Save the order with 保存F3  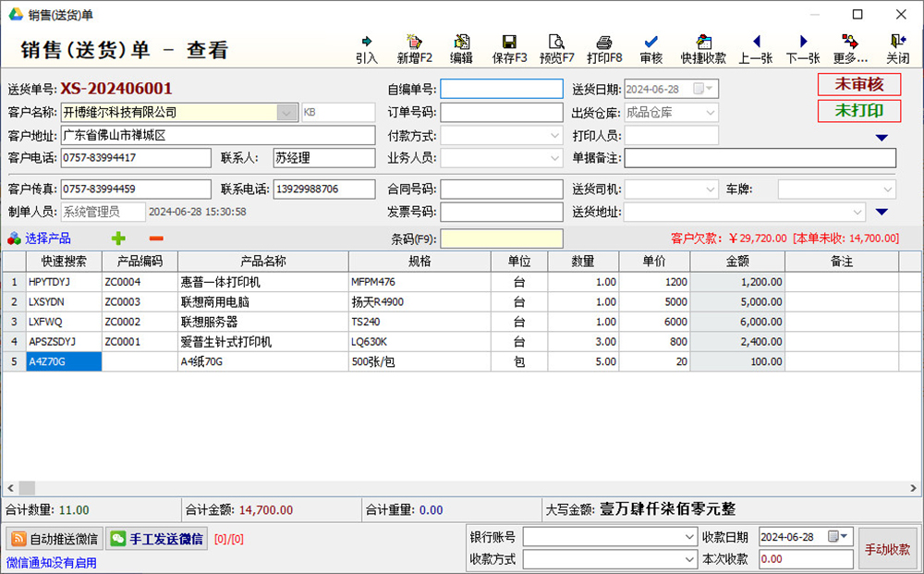509,49
